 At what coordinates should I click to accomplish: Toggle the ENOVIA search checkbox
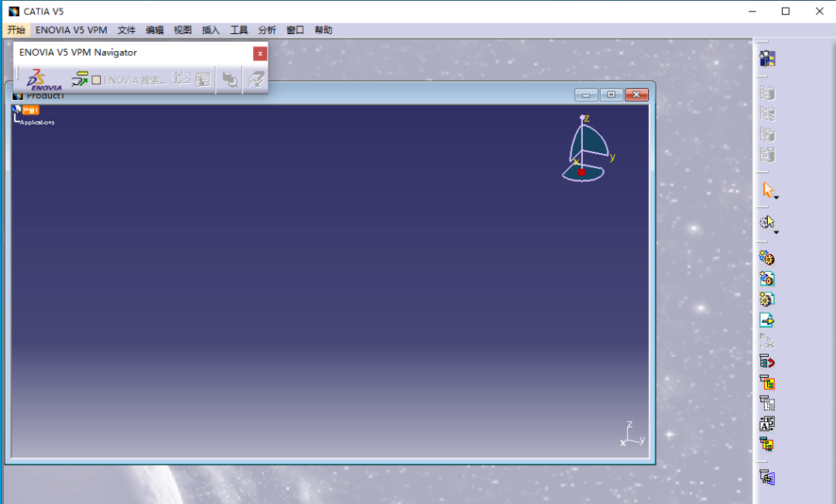(x=97, y=80)
